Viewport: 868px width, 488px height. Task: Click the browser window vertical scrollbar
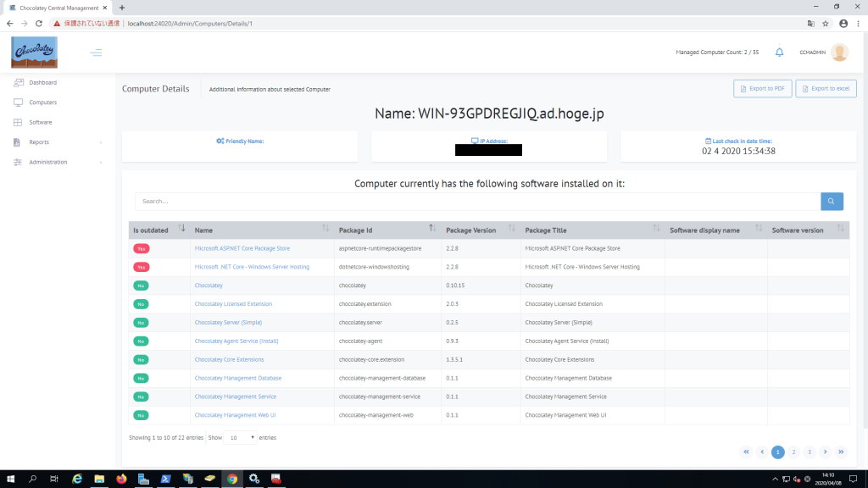coord(865,230)
